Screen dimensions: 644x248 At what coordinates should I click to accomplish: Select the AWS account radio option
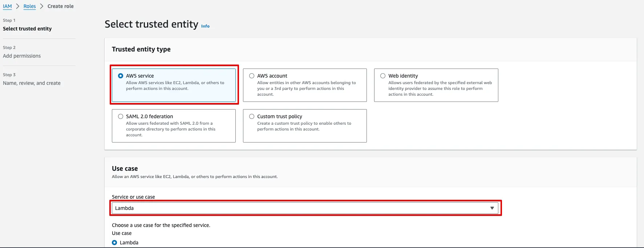[252, 76]
